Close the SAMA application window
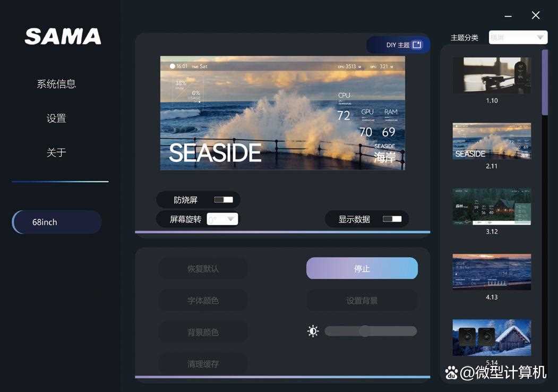Screen dimensions: 558x392 pos(536,15)
